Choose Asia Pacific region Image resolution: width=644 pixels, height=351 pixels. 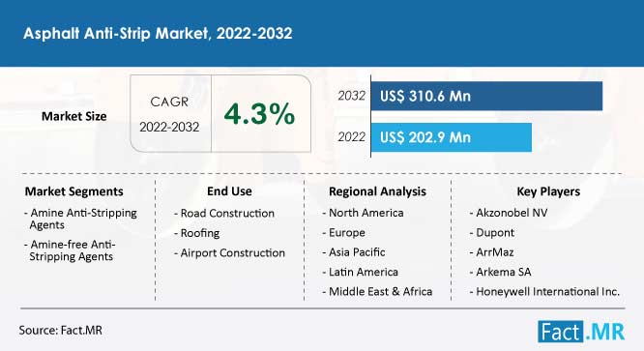354,252
